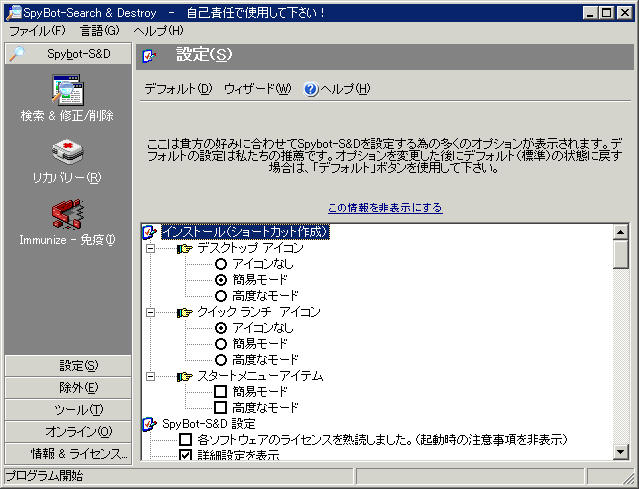Collapse the スタートメニューアイテム tree node
The width and height of the screenshot is (639, 489).
150,377
